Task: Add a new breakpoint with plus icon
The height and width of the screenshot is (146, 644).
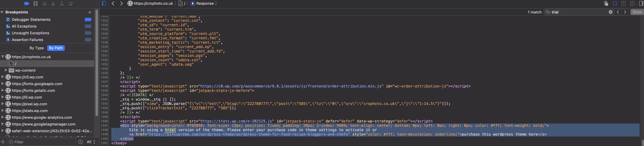Action: 90,12
